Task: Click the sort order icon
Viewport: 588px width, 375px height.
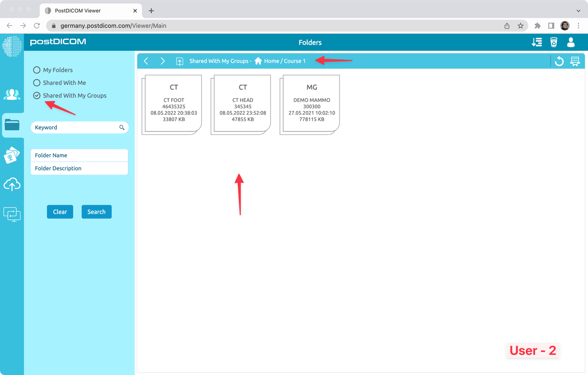Action: click(x=536, y=42)
